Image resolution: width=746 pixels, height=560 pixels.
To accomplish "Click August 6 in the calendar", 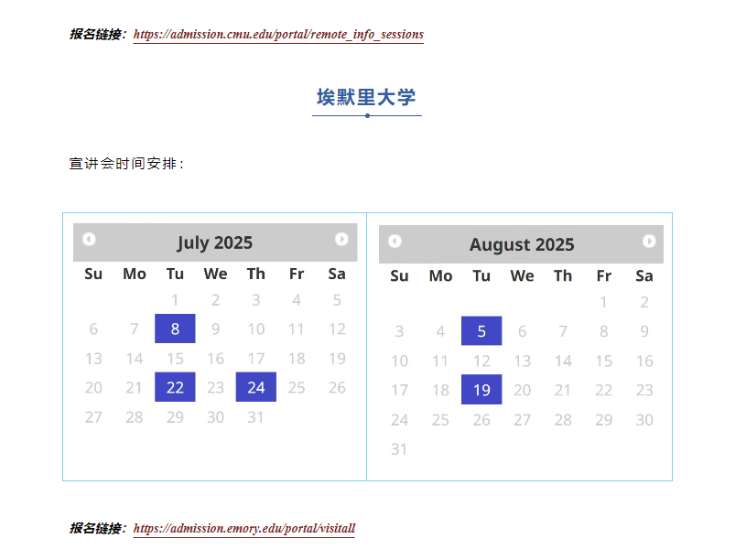I will coord(522,331).
